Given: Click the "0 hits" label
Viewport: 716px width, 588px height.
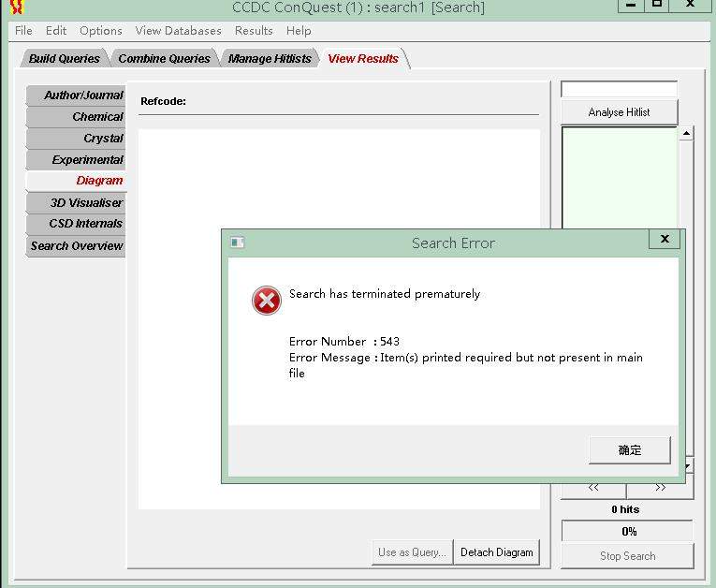Looking at the screenshot, I should (625, 509).
